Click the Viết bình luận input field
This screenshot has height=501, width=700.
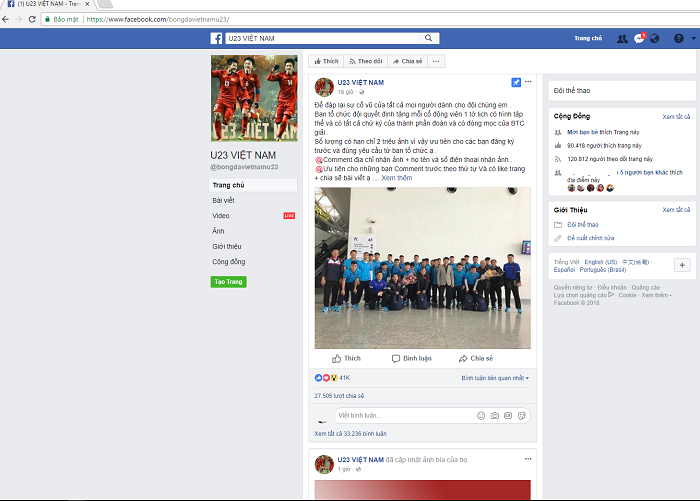coord(404,416)
